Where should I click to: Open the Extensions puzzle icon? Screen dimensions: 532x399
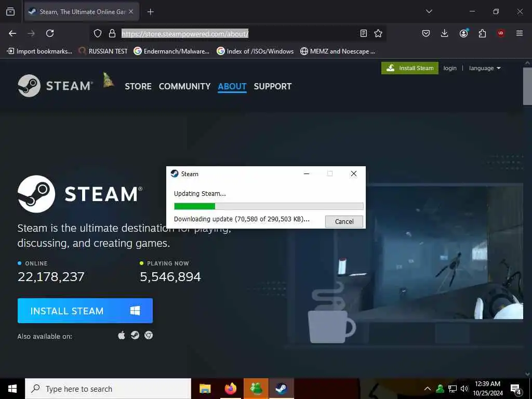482,33
